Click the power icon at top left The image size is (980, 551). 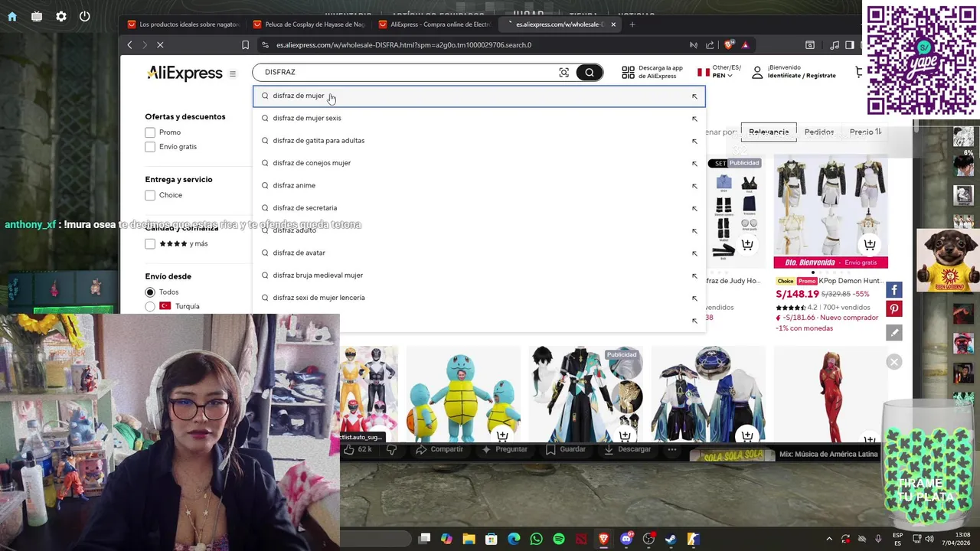pos(85,16)
